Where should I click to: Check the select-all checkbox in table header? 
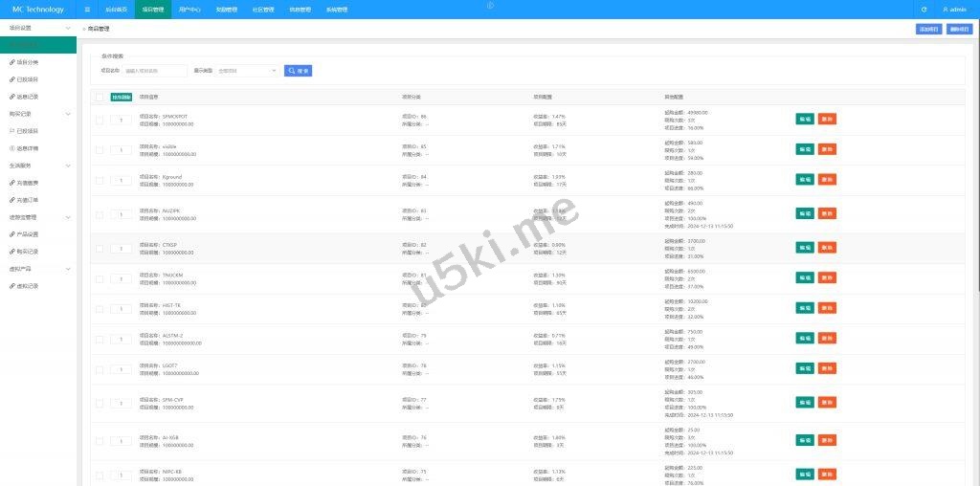click(100, 97)
